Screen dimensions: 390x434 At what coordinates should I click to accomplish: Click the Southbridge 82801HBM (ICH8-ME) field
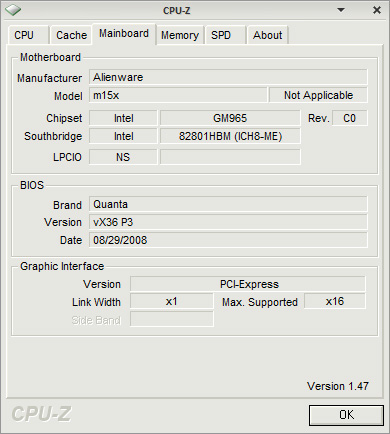click(230, 136)
